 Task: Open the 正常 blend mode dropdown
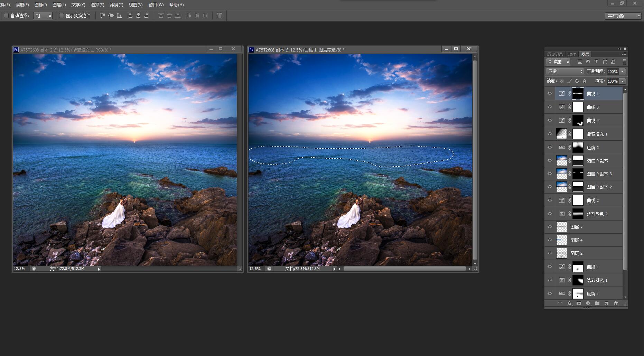tap(565, 72)
